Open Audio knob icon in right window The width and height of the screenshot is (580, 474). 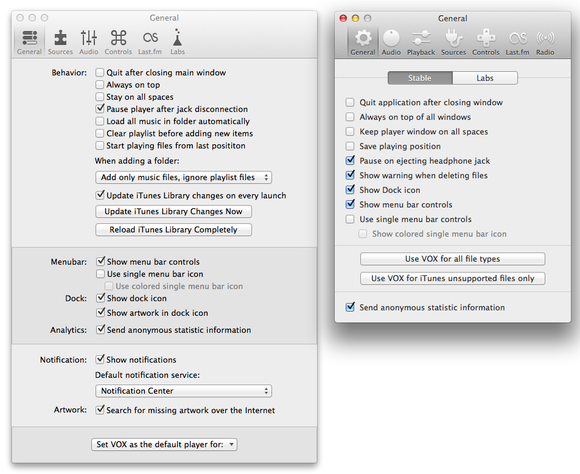[391, 42]
